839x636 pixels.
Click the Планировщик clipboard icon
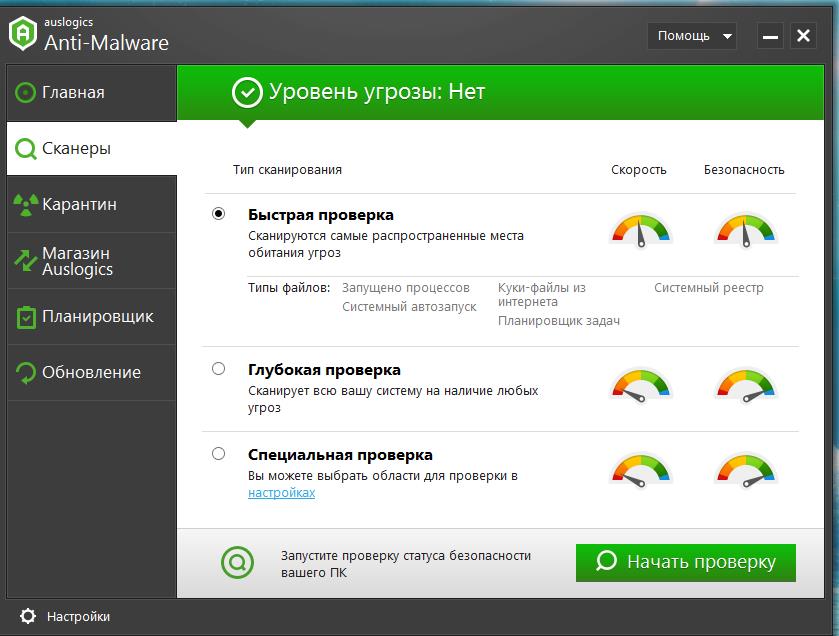(x=26, y=317)
